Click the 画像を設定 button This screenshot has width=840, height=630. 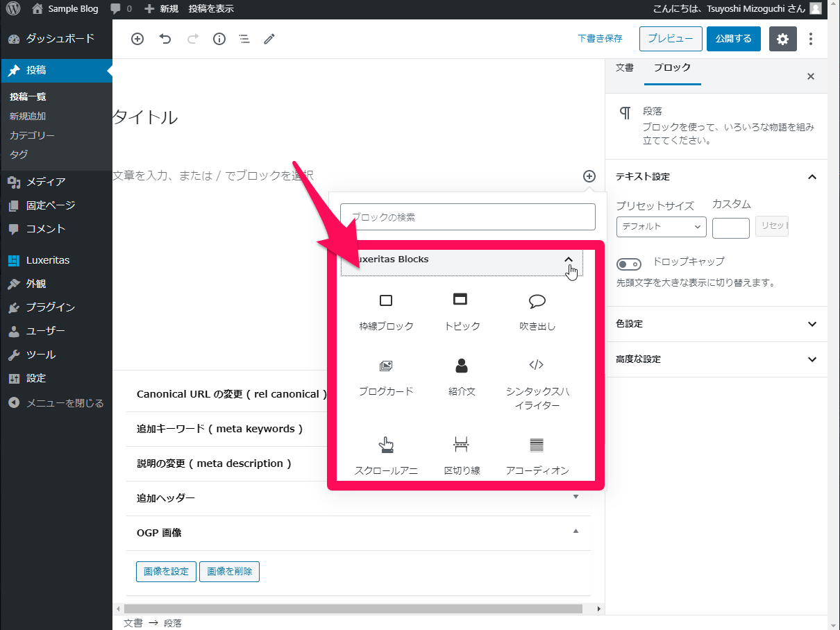[x=166, y=572]
